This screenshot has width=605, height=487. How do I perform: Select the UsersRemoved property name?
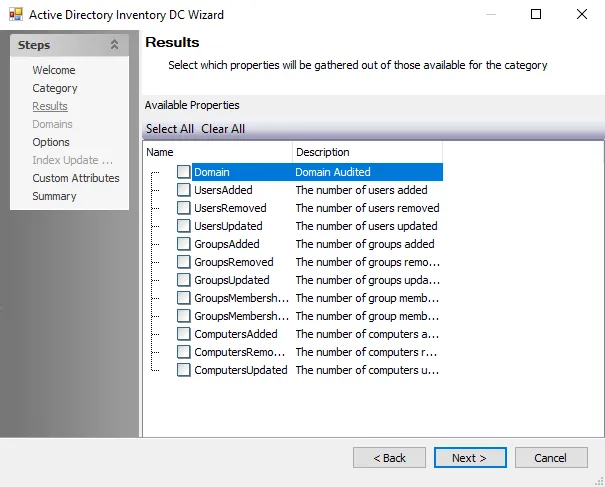click(230, 208)
